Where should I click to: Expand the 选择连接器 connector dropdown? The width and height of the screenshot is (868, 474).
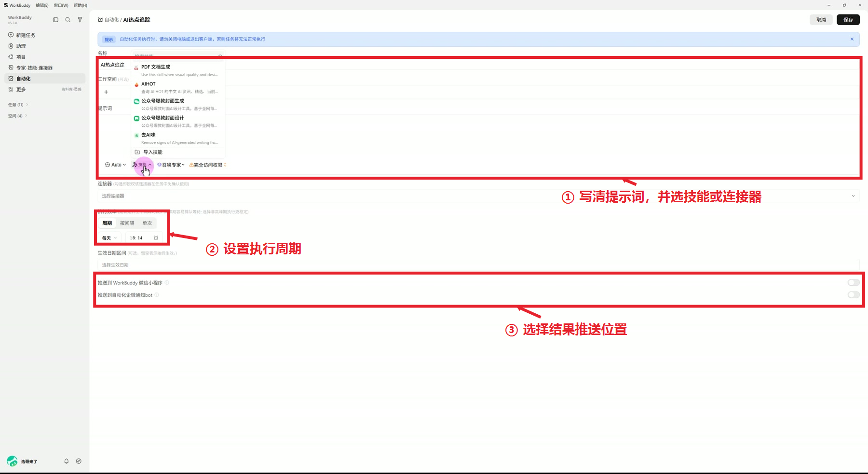tap(478, 196)
